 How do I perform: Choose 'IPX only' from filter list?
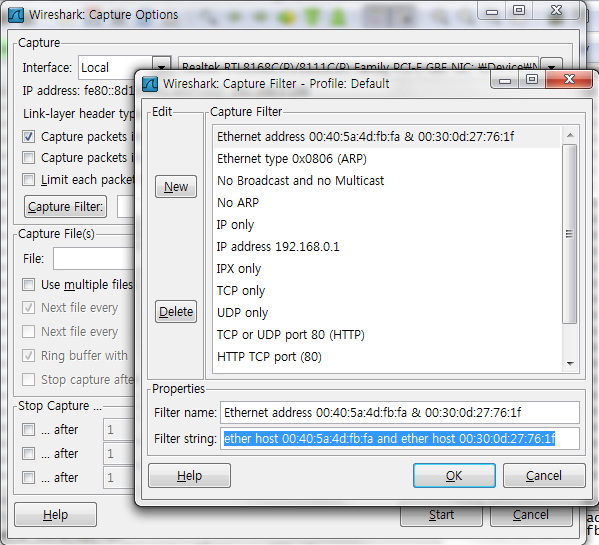click(x=387, y=269)
